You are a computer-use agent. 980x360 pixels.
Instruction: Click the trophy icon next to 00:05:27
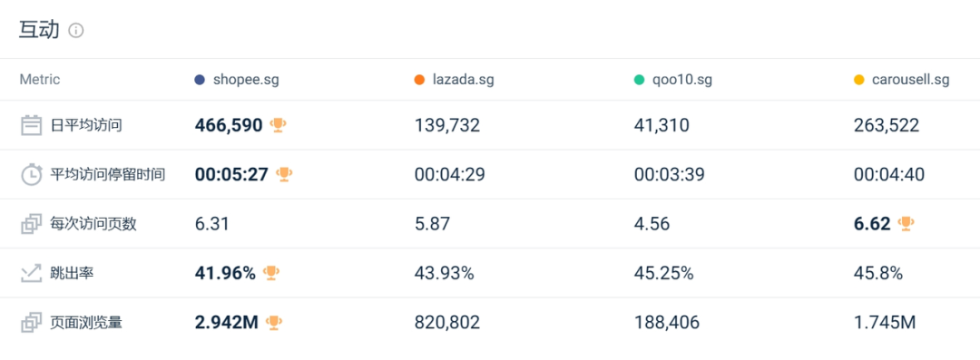coord(284,174)
